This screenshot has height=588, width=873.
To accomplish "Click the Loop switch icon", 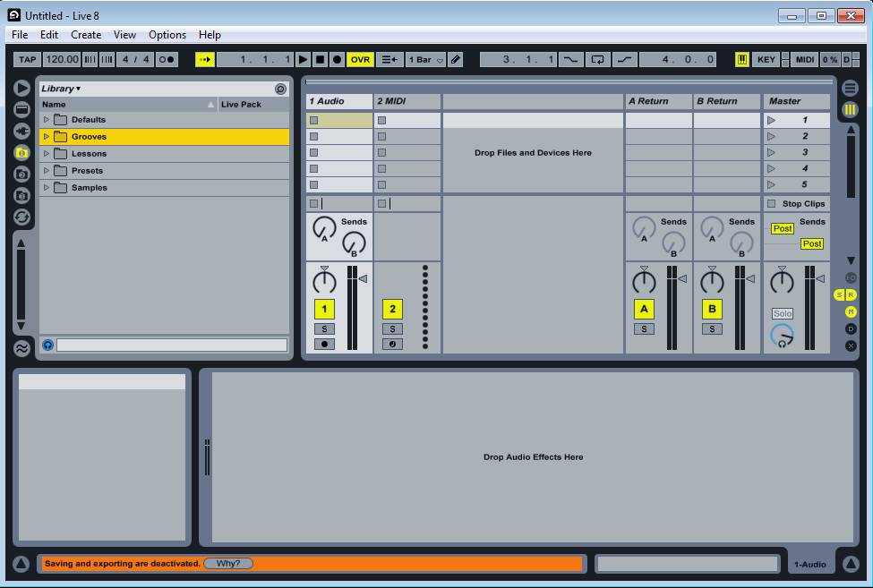I will click(597, 60).
